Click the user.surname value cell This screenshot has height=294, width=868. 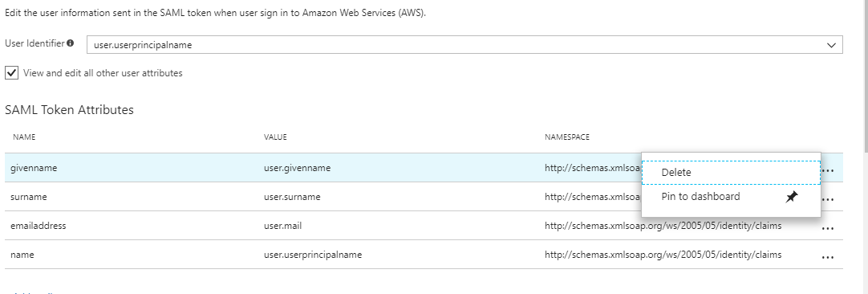click(x=292, y=197)
